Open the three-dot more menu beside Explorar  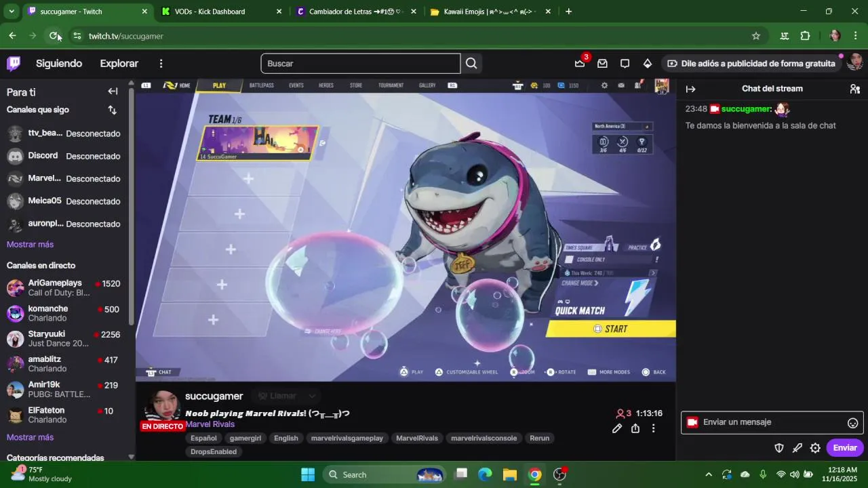[161, 64]
